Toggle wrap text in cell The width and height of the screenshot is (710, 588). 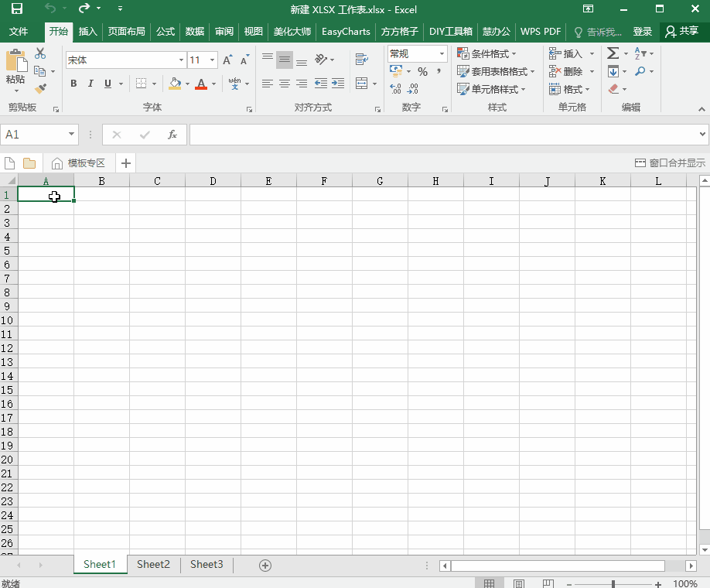361,60
